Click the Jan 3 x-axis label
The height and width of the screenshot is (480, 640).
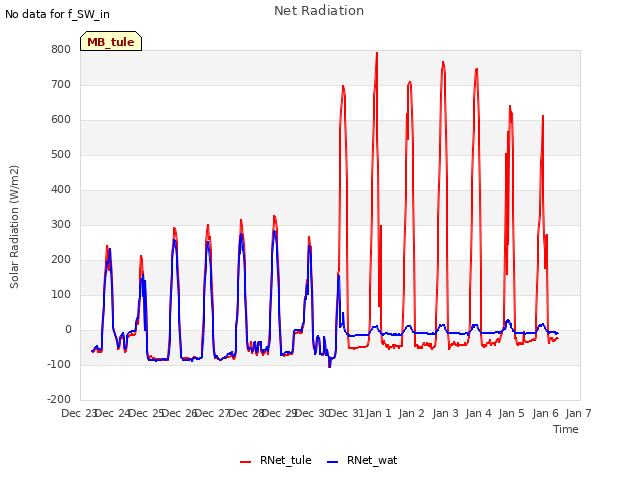(x=445, y=413)
